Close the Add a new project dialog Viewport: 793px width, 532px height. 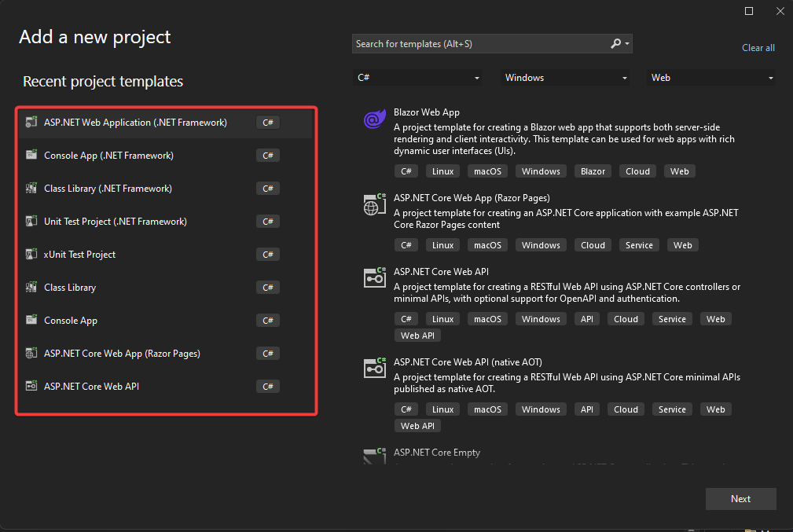779,11
